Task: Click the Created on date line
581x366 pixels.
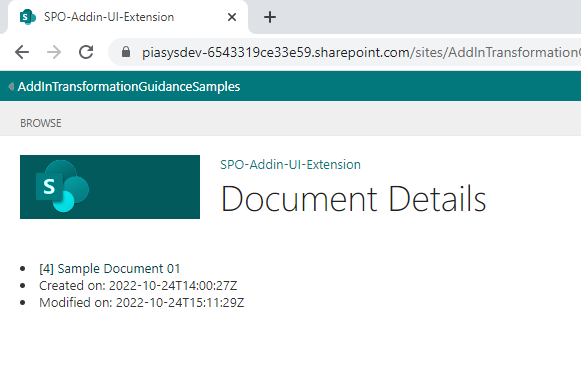Action: pos(138,286)
